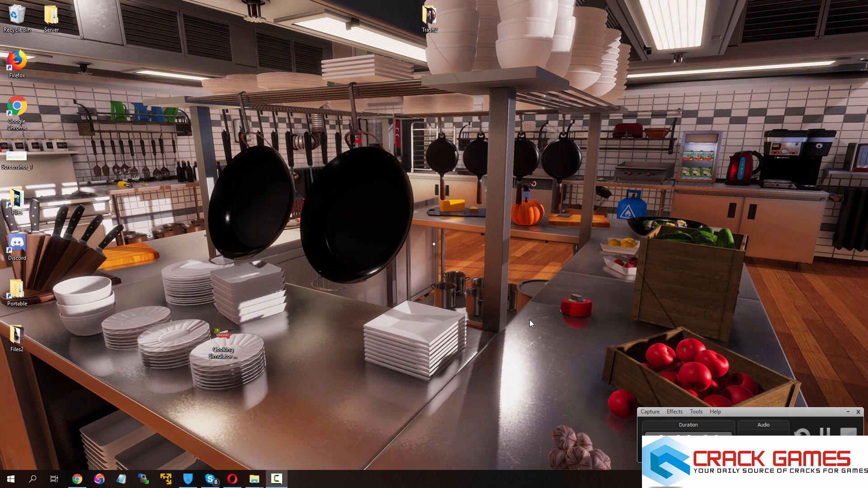Open Task View on the taskbar

pyautogui.click(x=54, y=479)
